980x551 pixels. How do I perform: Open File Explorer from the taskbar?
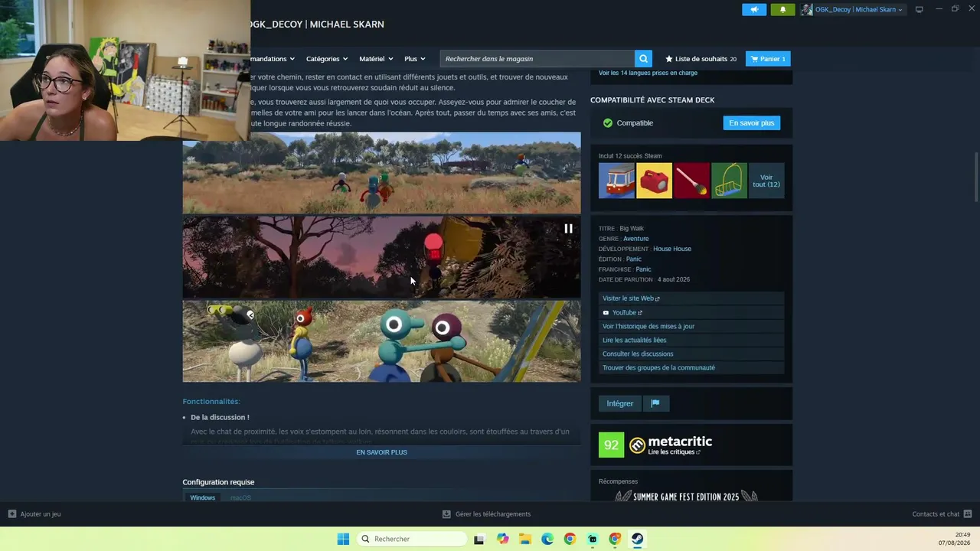[x=525, y=539]
